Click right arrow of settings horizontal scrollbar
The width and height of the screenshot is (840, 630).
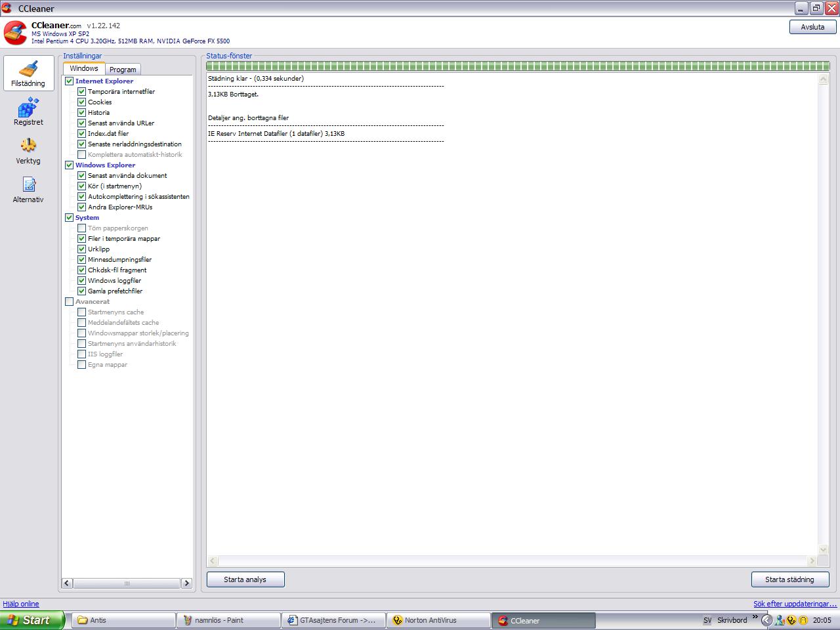pos(186,583)
